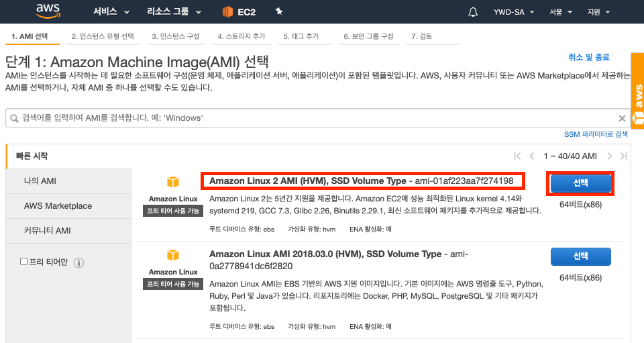644x343 pixels.
Task: Open the AWS home logo
Action: pyautogui.click(x=48, y=11)
